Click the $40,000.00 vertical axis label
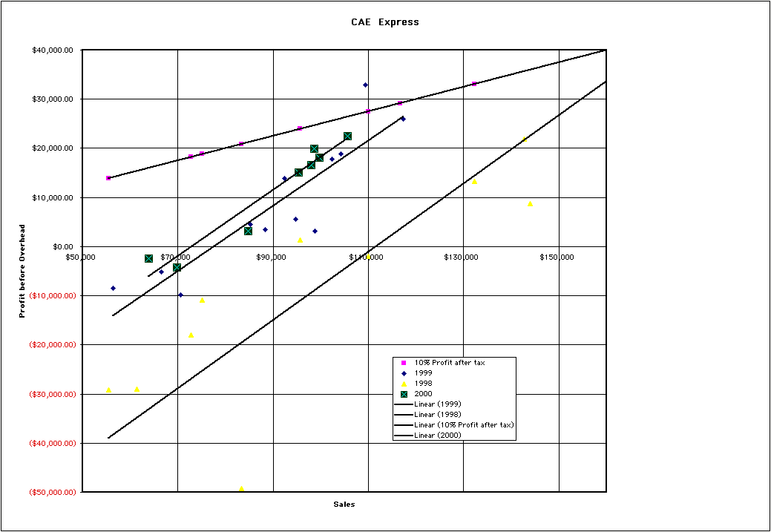The width and height of the screenshot is (771, 532). (x=54, y=50)
